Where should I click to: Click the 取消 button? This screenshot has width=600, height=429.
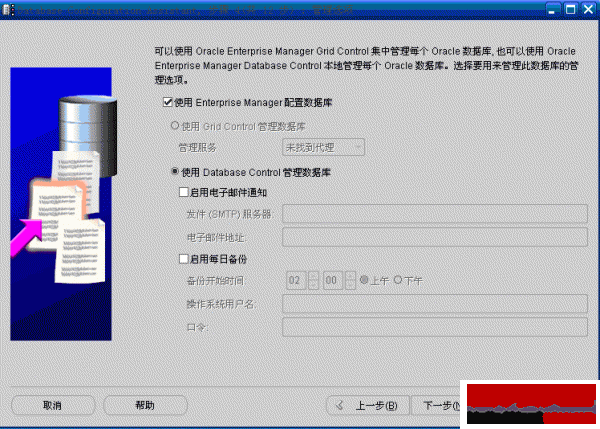click(x=53, y=405)
